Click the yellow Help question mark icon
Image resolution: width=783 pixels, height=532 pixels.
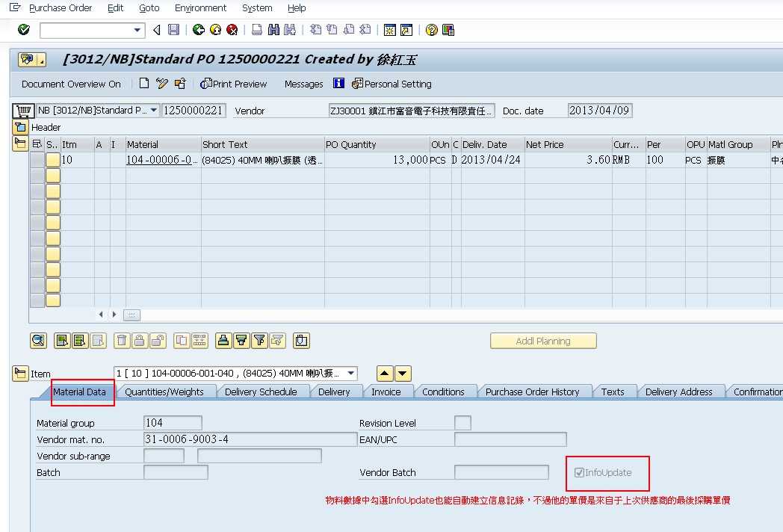tap(431, 30)
